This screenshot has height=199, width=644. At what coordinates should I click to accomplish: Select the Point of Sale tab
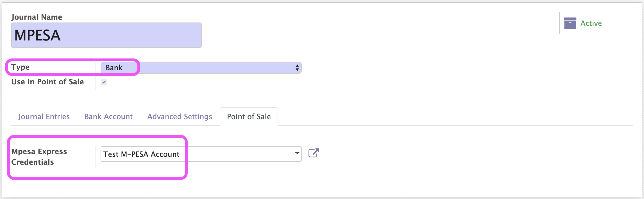click(x=249, y=117)
